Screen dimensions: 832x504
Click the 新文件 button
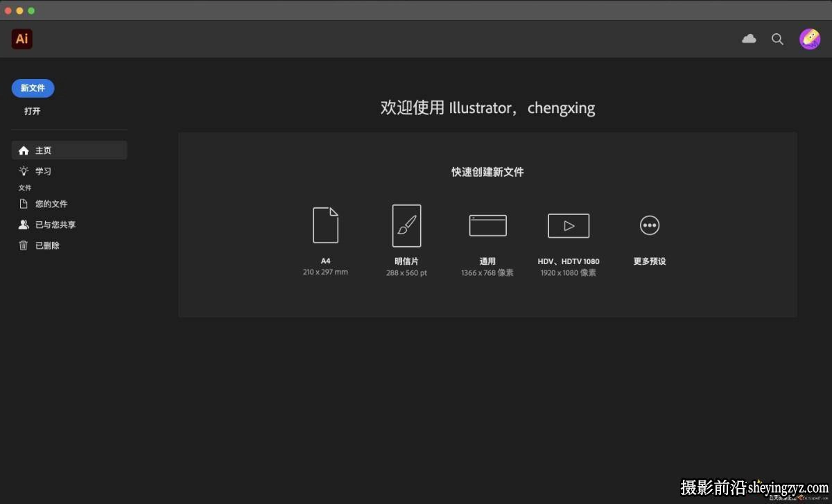(33, 88)
